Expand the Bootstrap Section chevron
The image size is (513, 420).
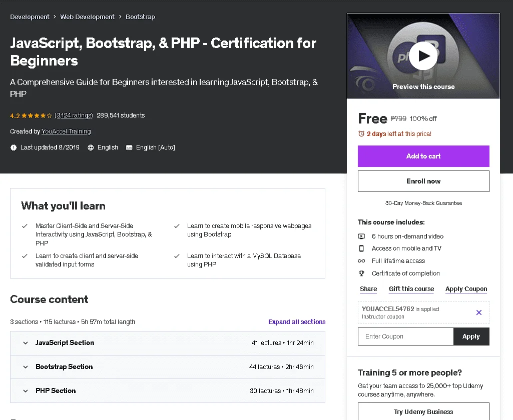tap(26, 366)
